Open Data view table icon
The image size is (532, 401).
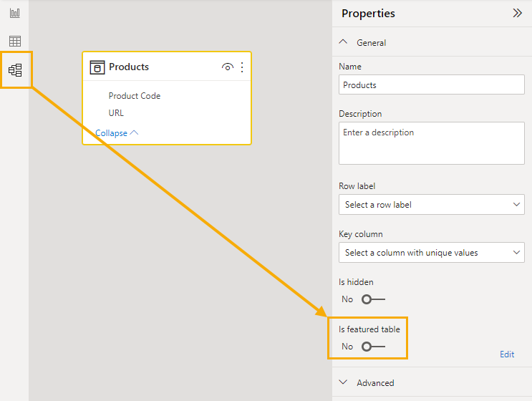click(x=14, y=41)
